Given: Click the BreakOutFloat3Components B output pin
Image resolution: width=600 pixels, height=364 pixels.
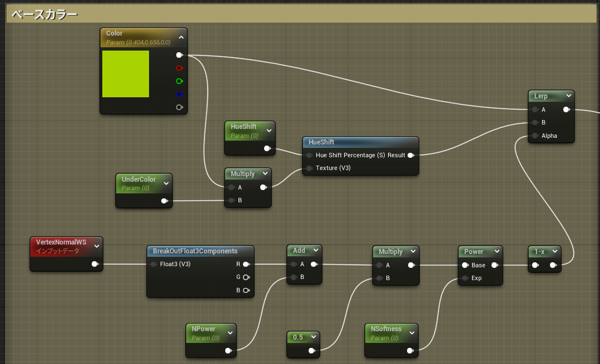Looking at the screenshot, I should [246, 290].
